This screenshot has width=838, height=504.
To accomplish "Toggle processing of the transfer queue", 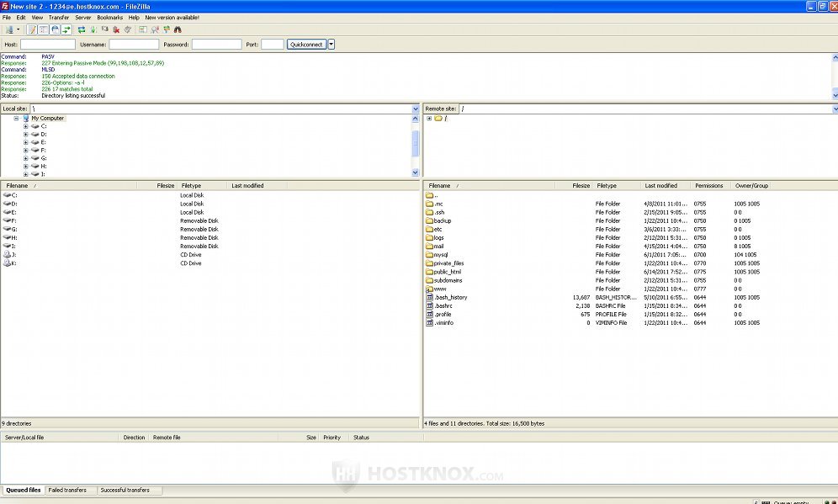I will 93,30.
